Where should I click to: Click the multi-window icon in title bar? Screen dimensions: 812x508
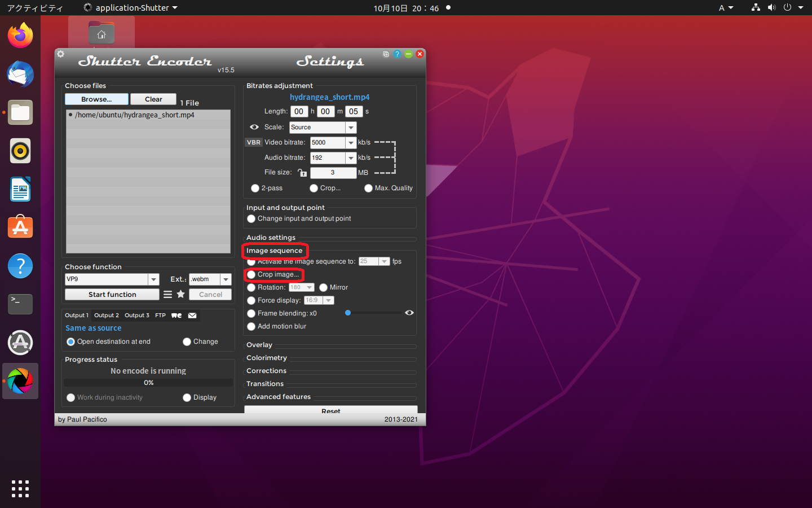tap(386, 54)
